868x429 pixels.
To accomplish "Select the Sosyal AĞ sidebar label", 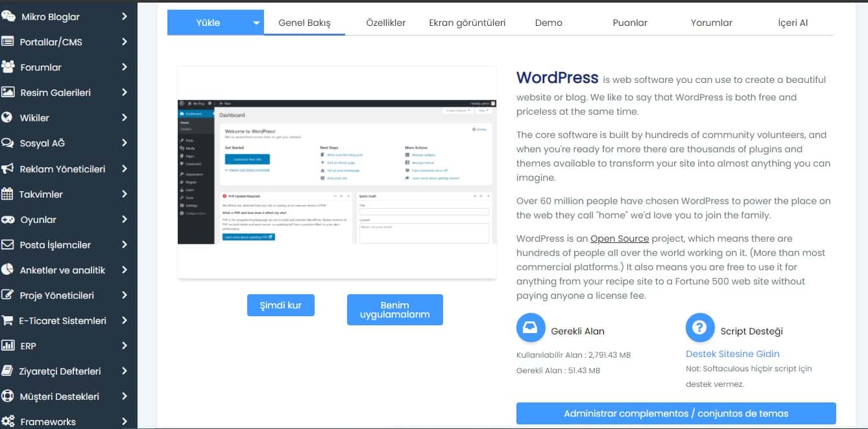I will [x=43, y=143].
